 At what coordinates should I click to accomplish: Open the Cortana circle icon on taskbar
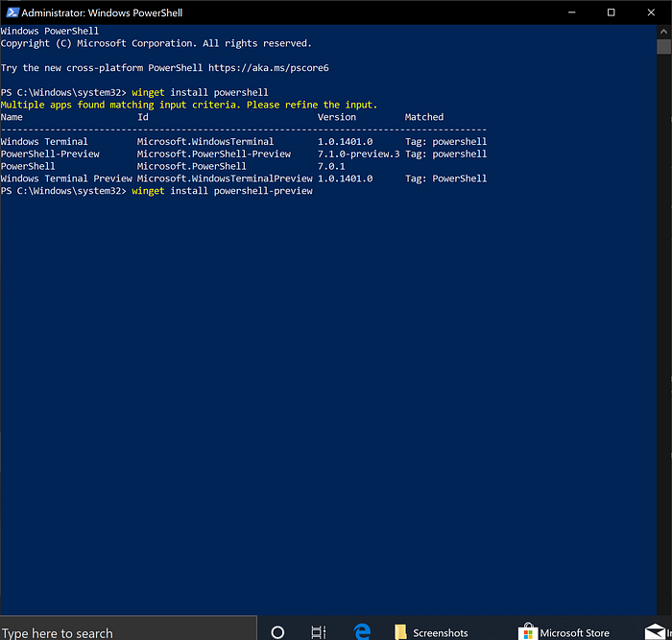pos(277,632)
